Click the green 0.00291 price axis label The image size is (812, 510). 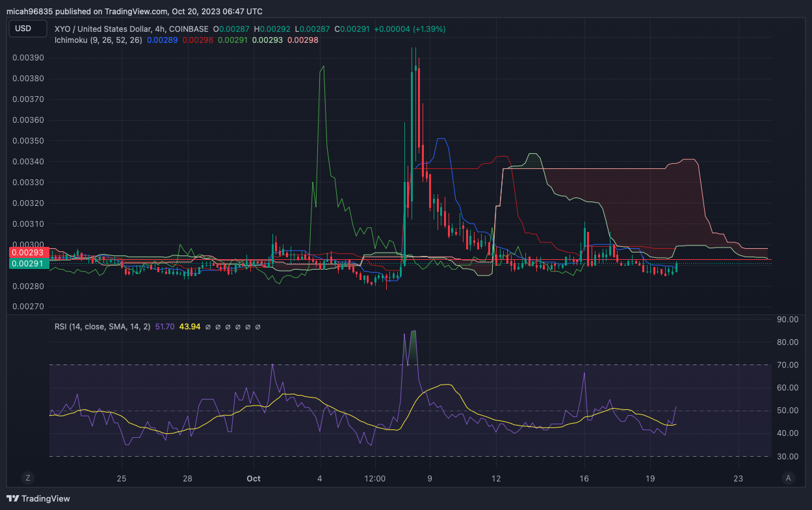pyautogui.click(x=28, y=263)
